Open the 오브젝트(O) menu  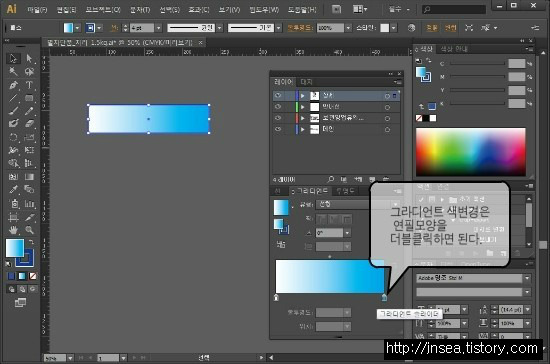tap(103, 9)
